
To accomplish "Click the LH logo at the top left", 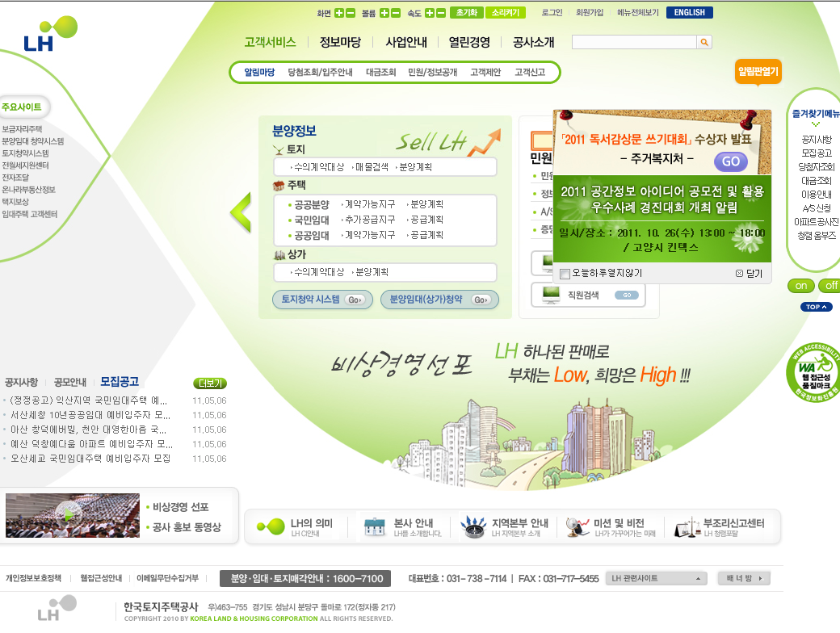I will coord(51,34).
